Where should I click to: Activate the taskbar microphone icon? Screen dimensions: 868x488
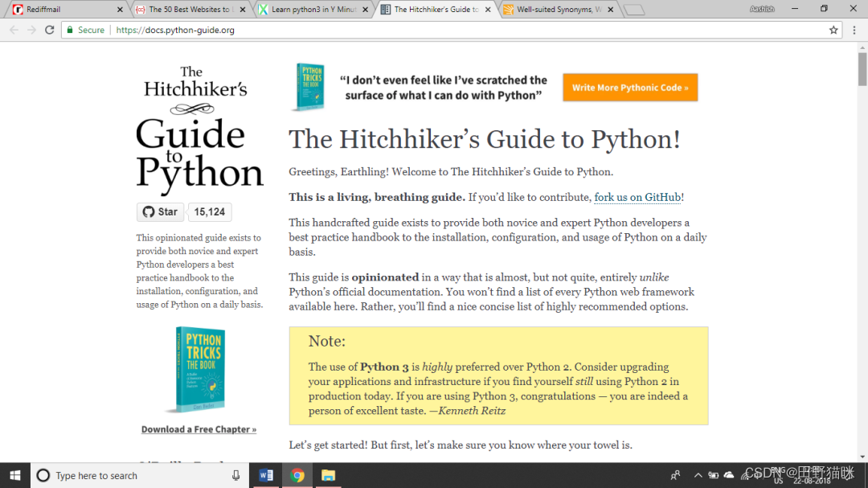point(235,475)
